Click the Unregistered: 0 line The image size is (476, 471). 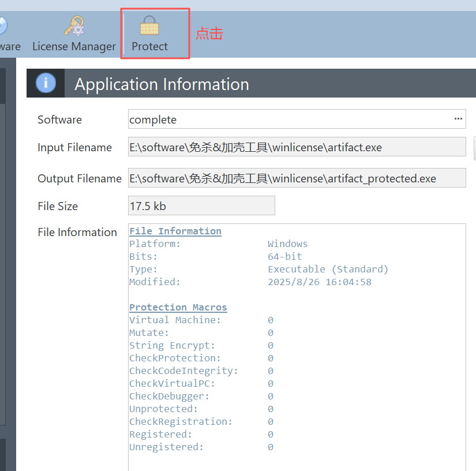(201, 447)
